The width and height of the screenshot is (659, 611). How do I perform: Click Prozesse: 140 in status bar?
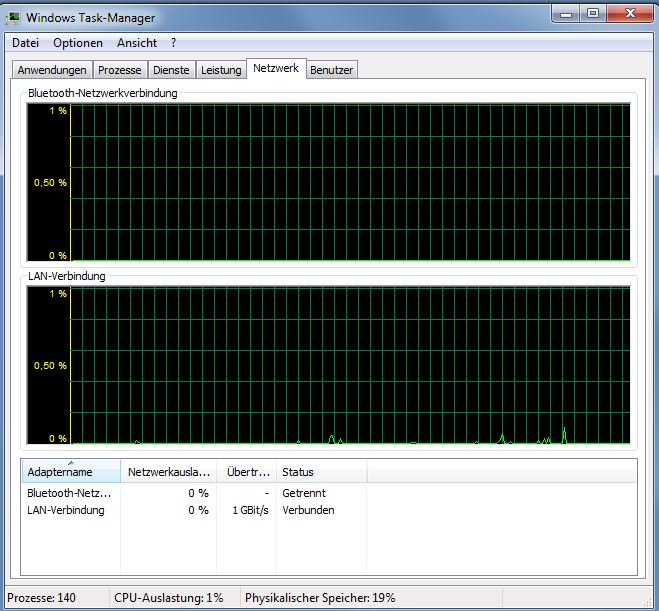(x=41, y=598)
